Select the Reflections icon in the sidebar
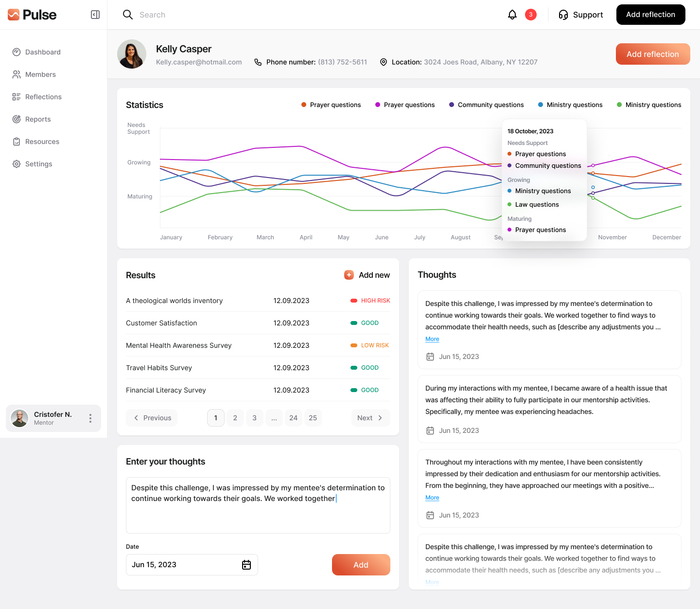 click(16, 97)
